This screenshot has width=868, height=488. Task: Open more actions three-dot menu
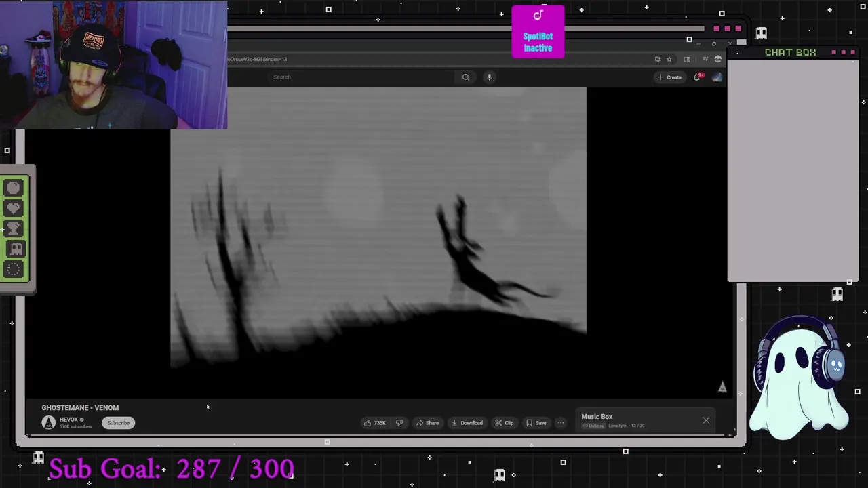tap(561, 423)
